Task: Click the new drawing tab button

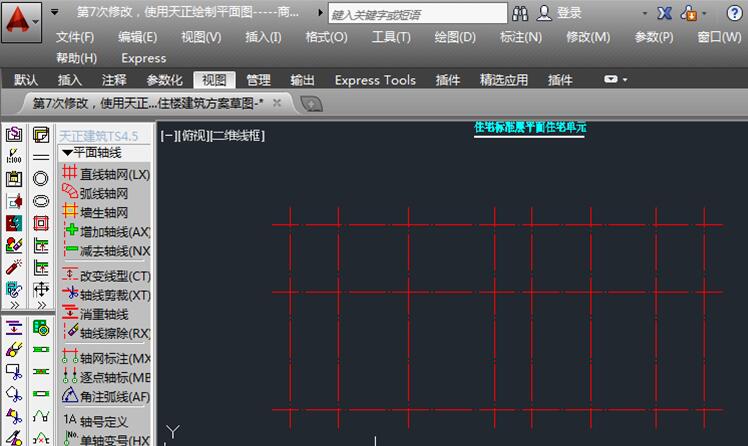Action: pos(311,103)
